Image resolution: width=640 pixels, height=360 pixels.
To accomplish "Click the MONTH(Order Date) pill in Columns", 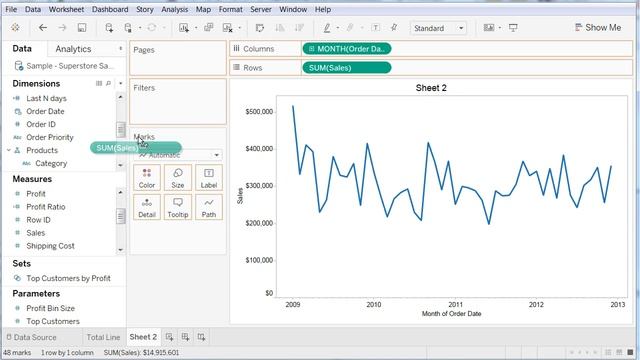I will [x=347, y=49].
